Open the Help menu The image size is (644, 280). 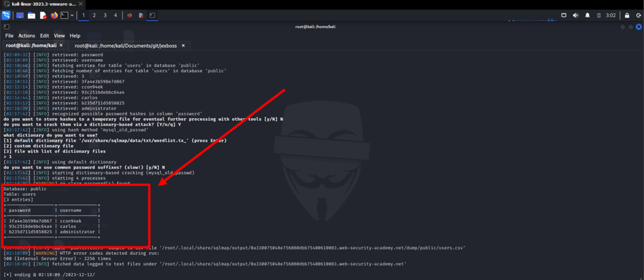tap(75, 36)
